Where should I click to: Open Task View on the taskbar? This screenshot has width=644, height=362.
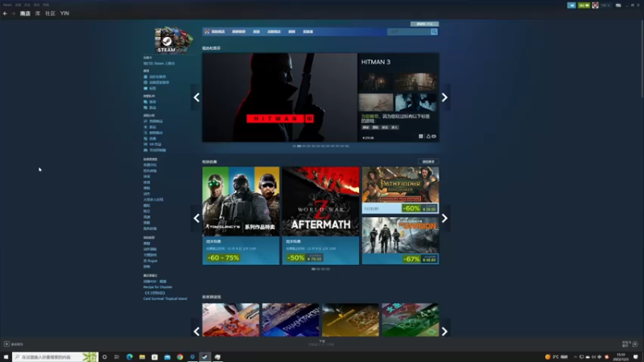click(117, 357)
